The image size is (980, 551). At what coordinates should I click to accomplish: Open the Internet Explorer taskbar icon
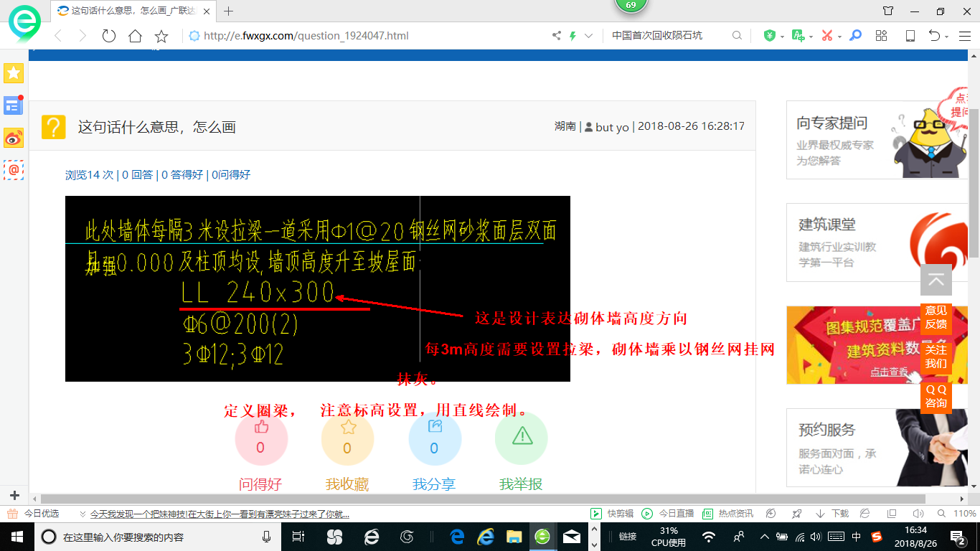[486, 537]
